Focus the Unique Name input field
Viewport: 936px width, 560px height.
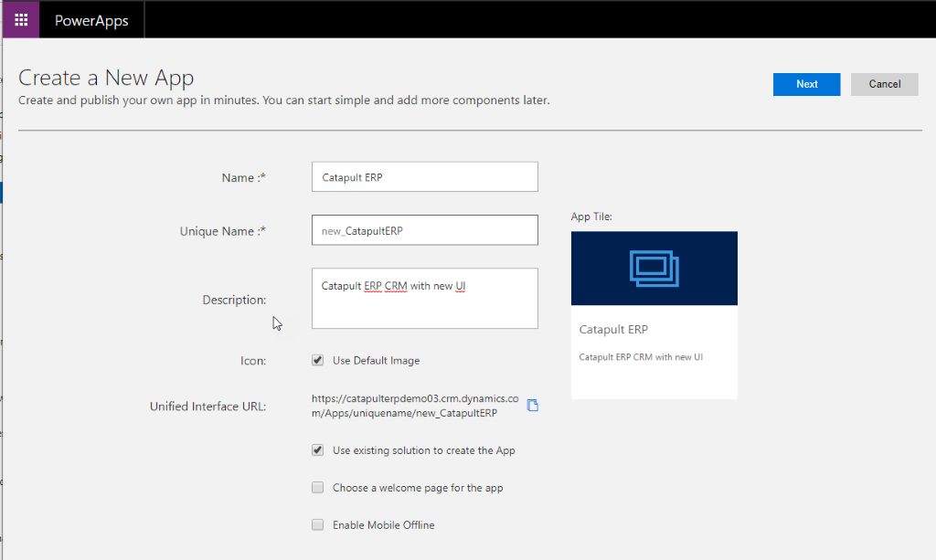[x=424, y=230]
